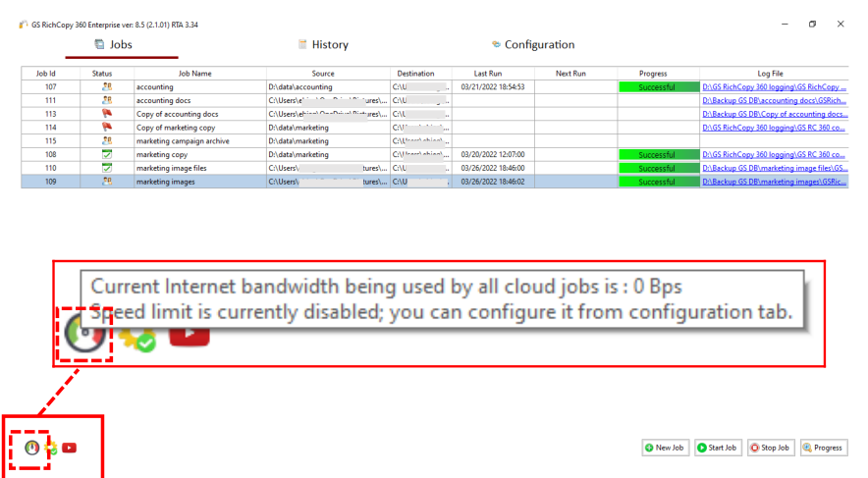Select the 'marketing images' job name
Screen dimensions: 868x478
point(166,182)
